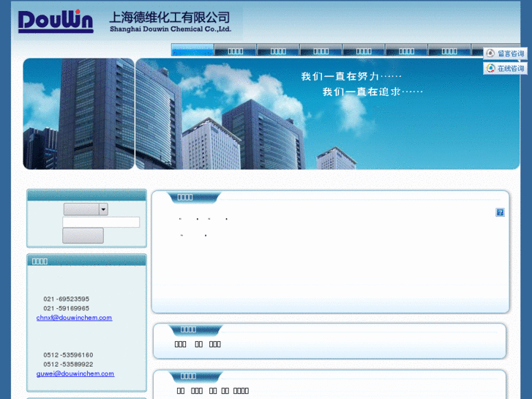Click banner slogan 我们一直在追求
This screenshot has width=532, height=399.
click(x=372, y=92)
